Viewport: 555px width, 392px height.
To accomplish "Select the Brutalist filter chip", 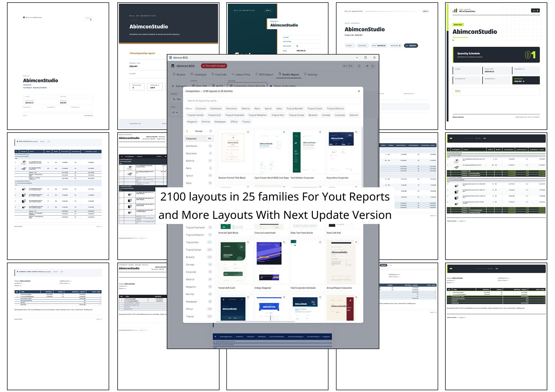I will 313,115.
